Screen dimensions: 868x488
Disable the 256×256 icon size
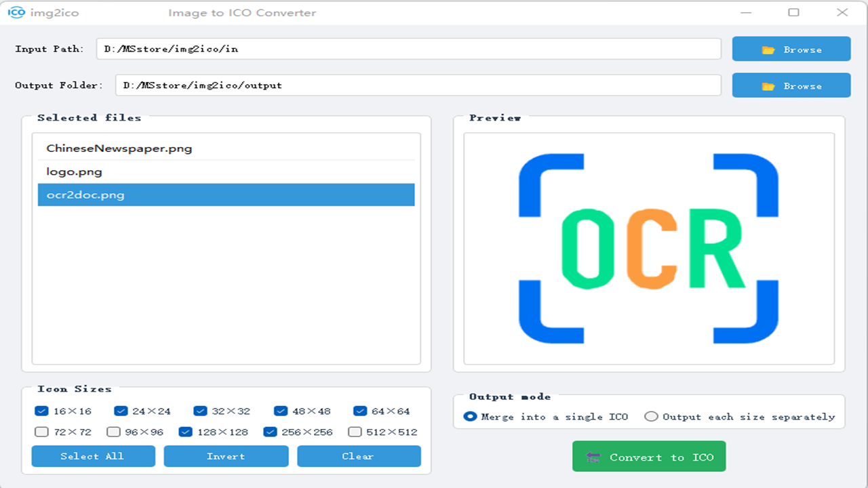(270, 432)
